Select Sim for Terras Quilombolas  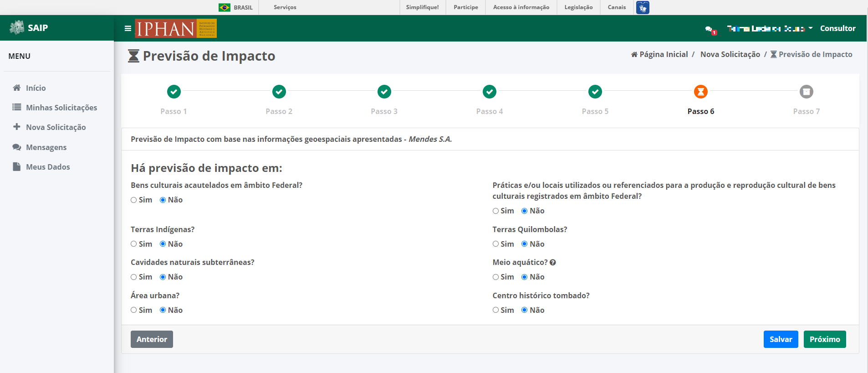coord(495,244)
